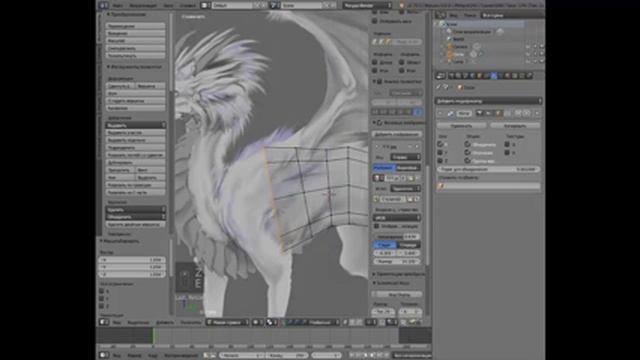Select the Object tab icon in Properties
Viewport: 640px width, 360px height.
tap(480, 76)
